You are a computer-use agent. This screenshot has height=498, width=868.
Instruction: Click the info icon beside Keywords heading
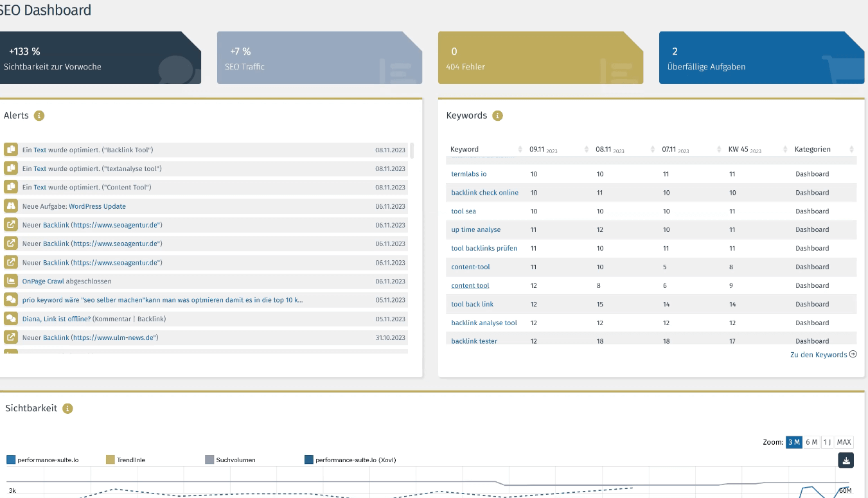pos(497,116)
